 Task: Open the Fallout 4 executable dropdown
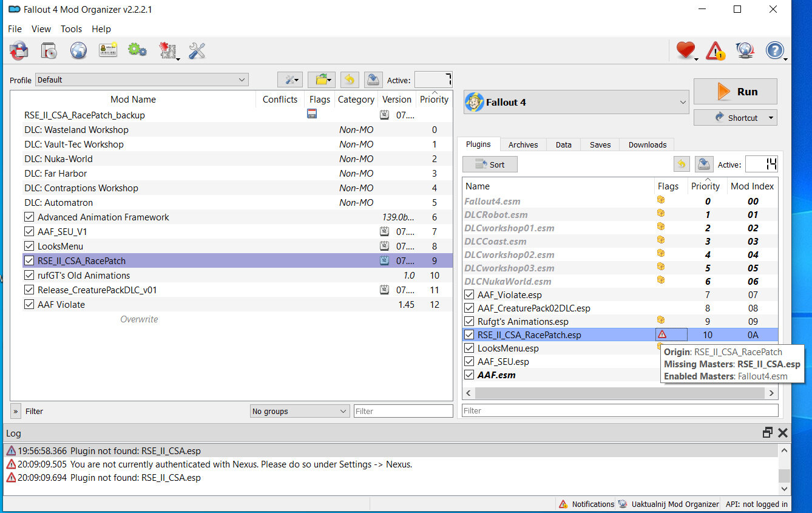tap(577, 102)
